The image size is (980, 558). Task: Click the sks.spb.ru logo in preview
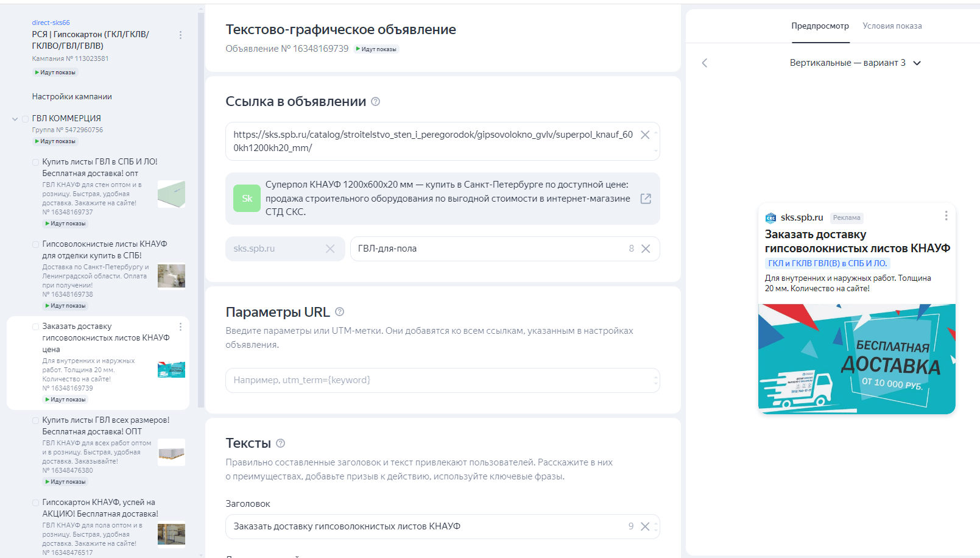pos(770,217)
